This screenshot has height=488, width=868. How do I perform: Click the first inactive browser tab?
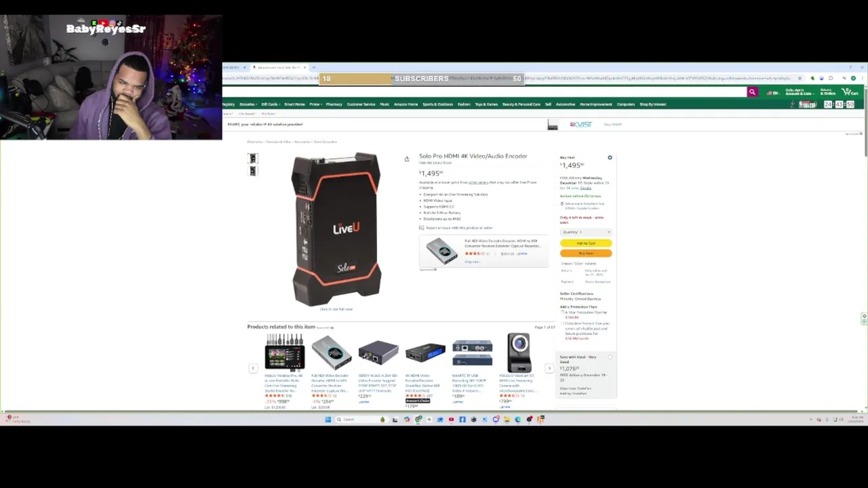[234, 67]
